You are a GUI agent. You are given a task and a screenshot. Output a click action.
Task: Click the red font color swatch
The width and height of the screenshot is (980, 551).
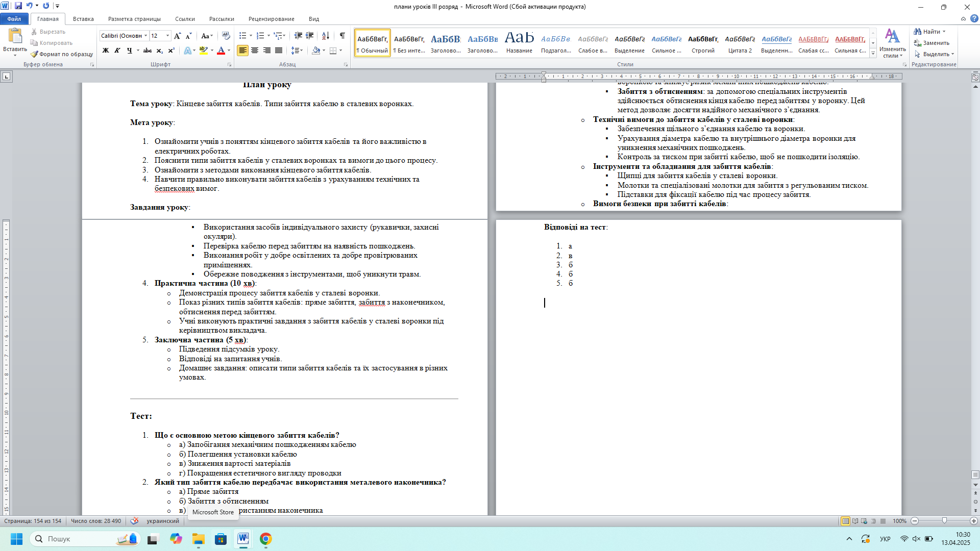pyautogui.click(x=221, y=51)
